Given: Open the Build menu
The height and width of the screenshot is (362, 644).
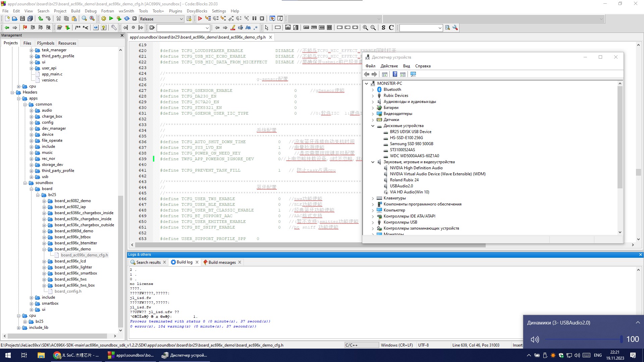Looking at the screenshot, I should click(75, 11).
